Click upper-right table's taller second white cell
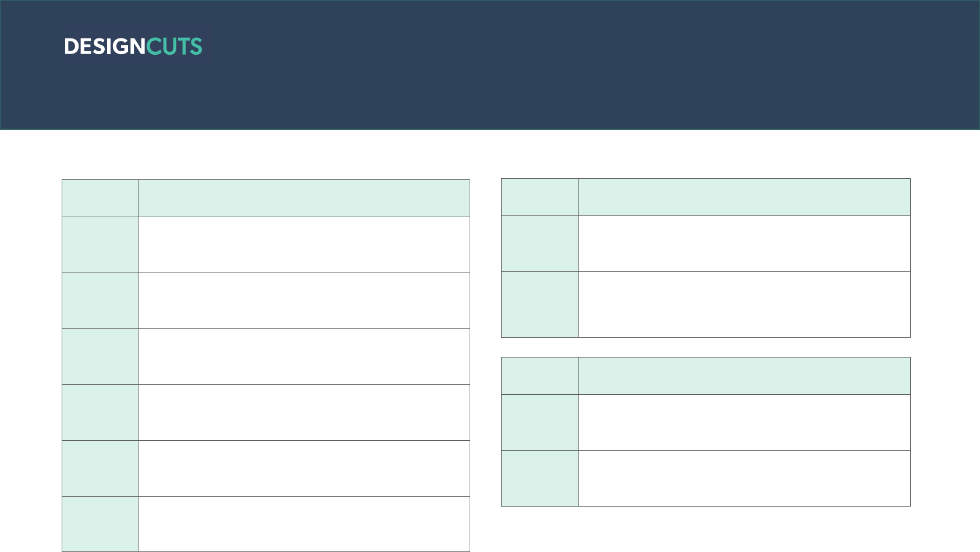 coord(744,305)
